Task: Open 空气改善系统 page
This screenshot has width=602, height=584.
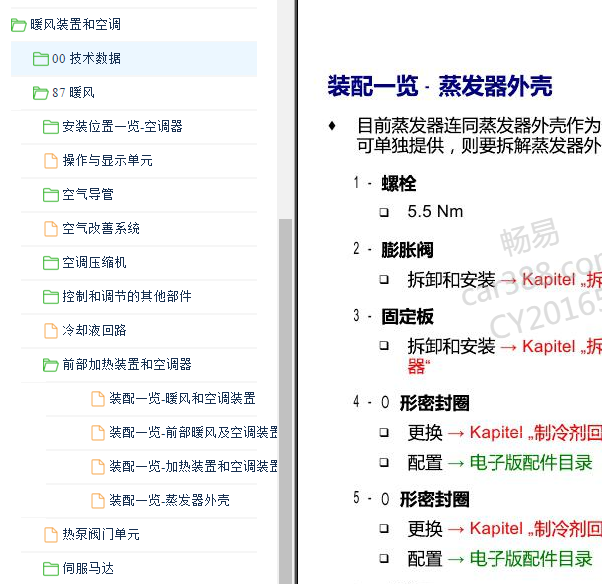Action: pos(101,228)
